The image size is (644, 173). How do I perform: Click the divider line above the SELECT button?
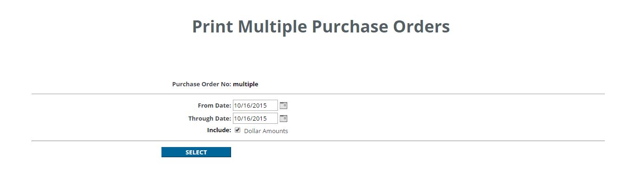click(318, 141)
